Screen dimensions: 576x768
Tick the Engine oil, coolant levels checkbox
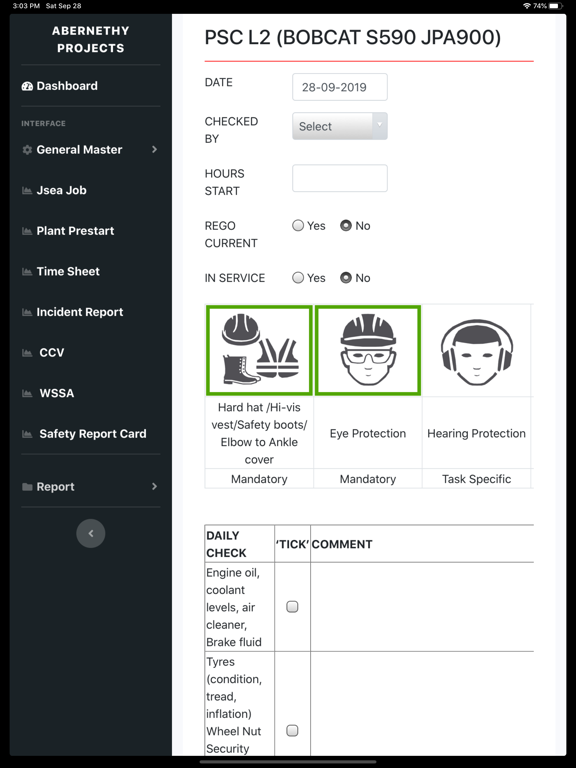pyautogui.click(x=292, y=607)
